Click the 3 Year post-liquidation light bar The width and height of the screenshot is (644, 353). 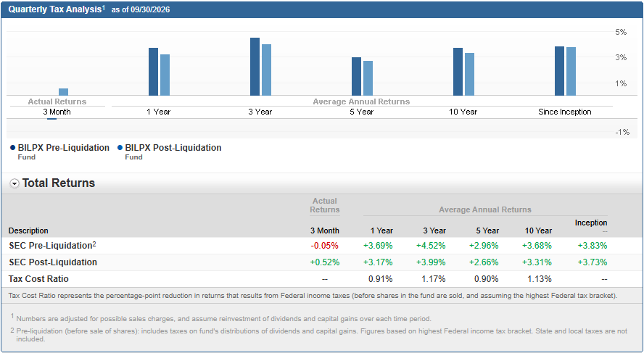click(267, 70)
